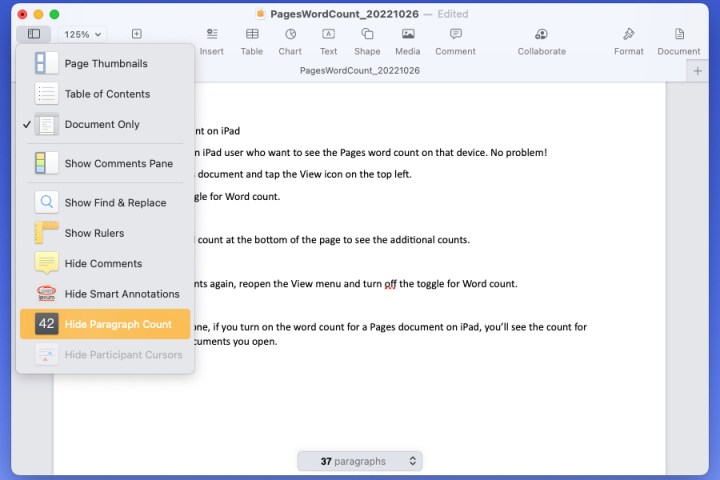Open the Media toolbar menu
This screenshot has width=720, height=480.
(407, 40)
